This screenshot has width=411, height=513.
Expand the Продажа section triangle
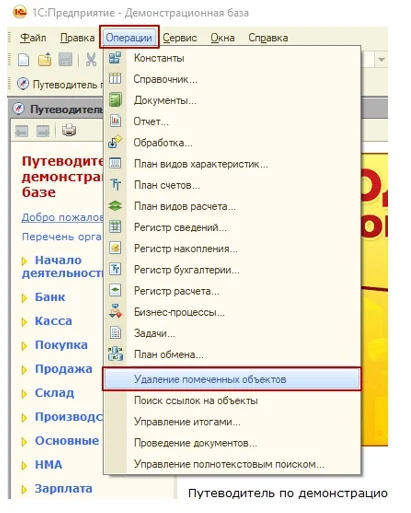[x=24, y=370]
